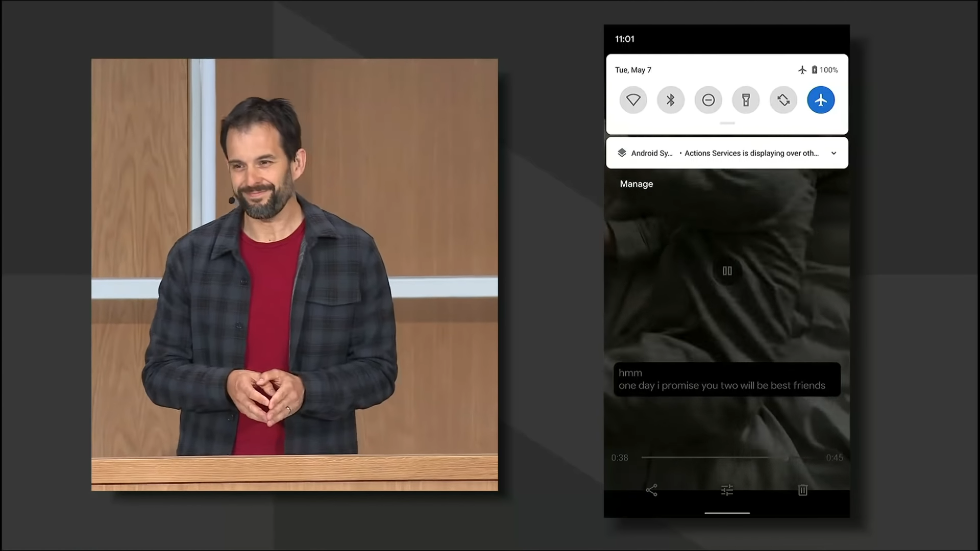This screenshot has height=551, width=980.
Task: Click the battery 100% status indicator
Action: [x=824, y=70]
